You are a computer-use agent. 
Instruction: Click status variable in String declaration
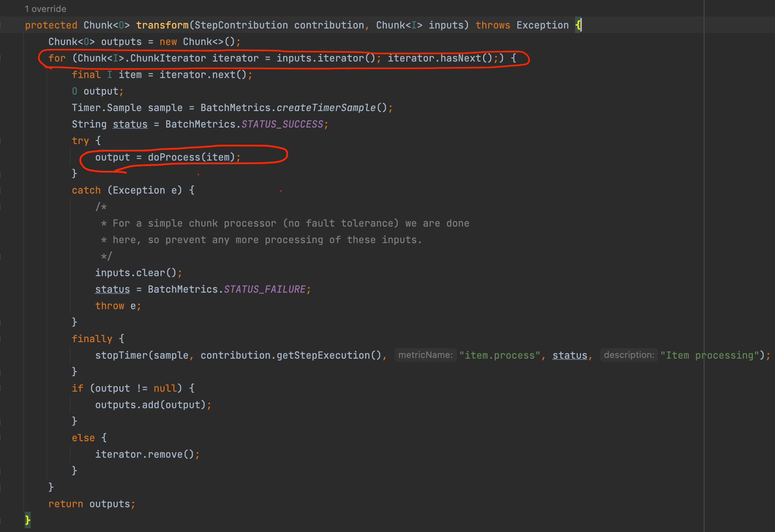130,124
